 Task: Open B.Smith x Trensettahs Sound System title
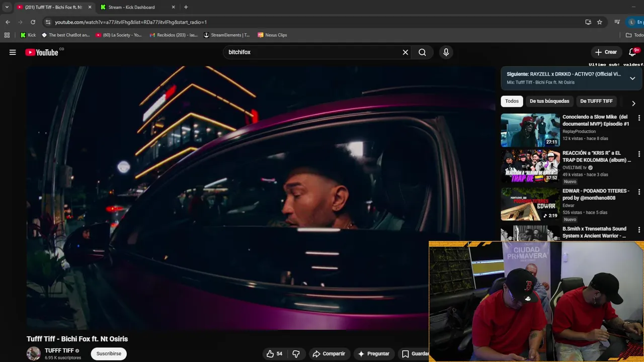(x=594, y=232)
